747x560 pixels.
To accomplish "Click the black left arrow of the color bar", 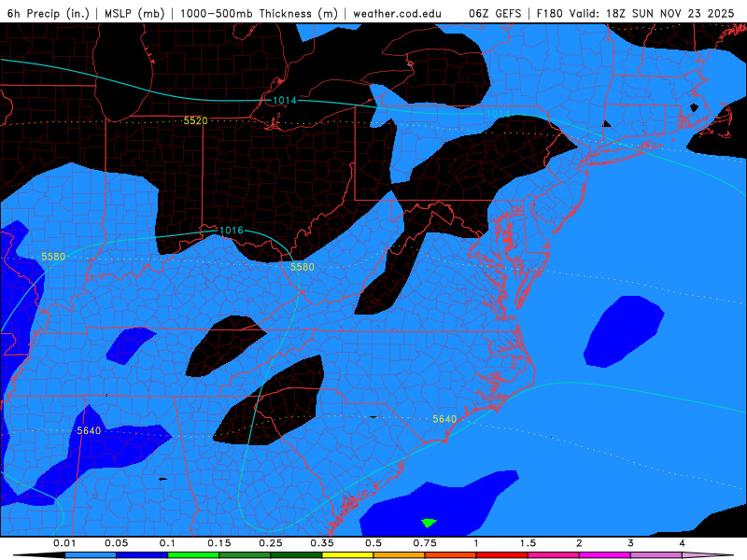I will pos(39,555).
